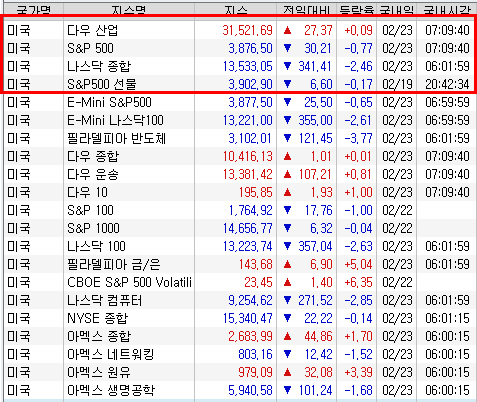
Task: Sort by the 지수 column header
Action: pos(236,10)
